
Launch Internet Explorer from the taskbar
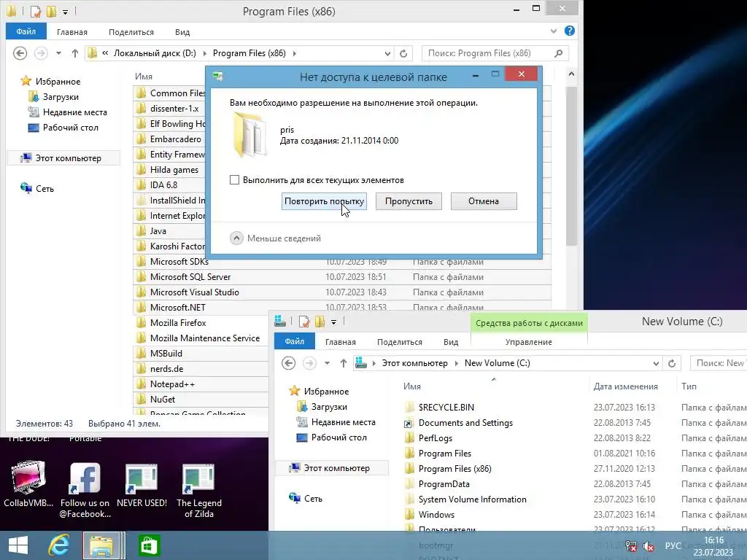click(x=59, y=545)
